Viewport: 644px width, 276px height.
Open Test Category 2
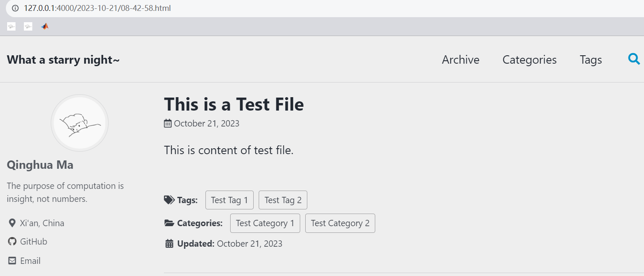(x=340, y=223)
